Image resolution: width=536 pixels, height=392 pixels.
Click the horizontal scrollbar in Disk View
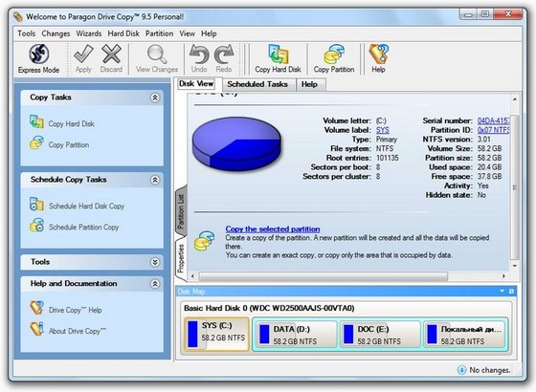(x=324, y=276)
